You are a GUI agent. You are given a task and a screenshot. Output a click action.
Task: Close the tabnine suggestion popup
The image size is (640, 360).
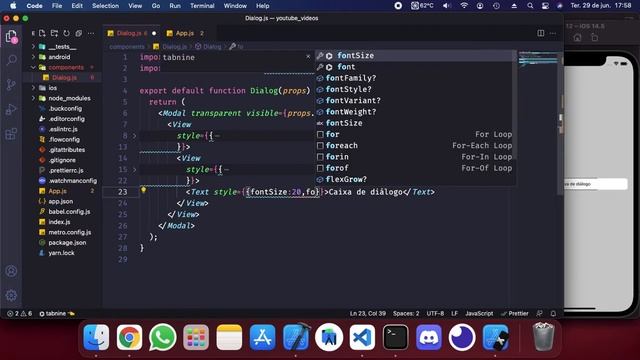coord(308,56)
